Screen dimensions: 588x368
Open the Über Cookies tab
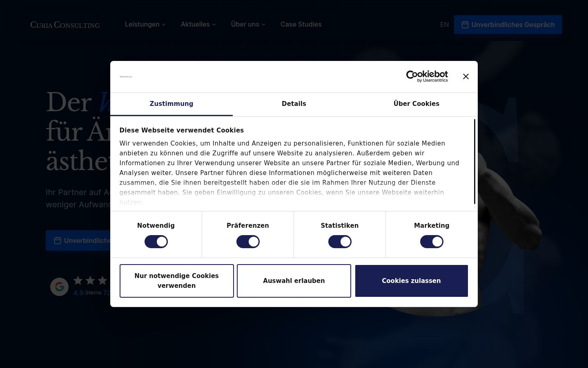tap(416, 104)
